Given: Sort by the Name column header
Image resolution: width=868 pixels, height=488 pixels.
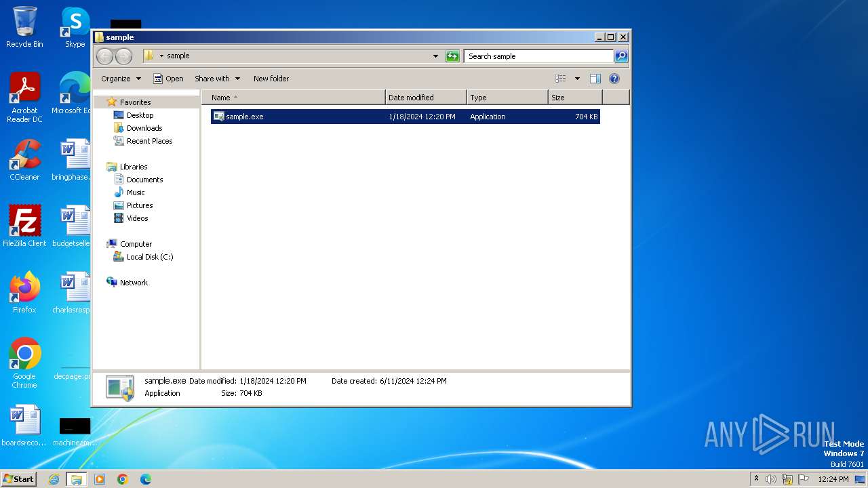Looking at the screenshot, I should [x=293, y=98].
